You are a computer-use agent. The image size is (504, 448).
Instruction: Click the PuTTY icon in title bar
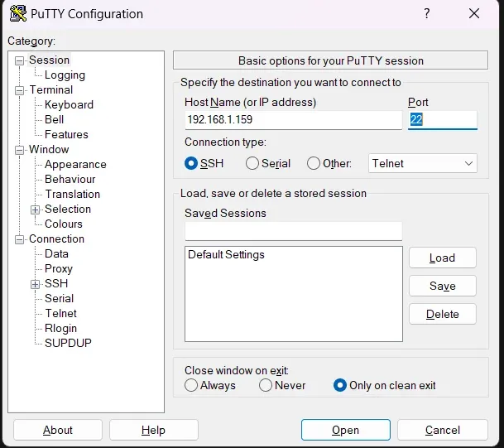tap(18, 13)
